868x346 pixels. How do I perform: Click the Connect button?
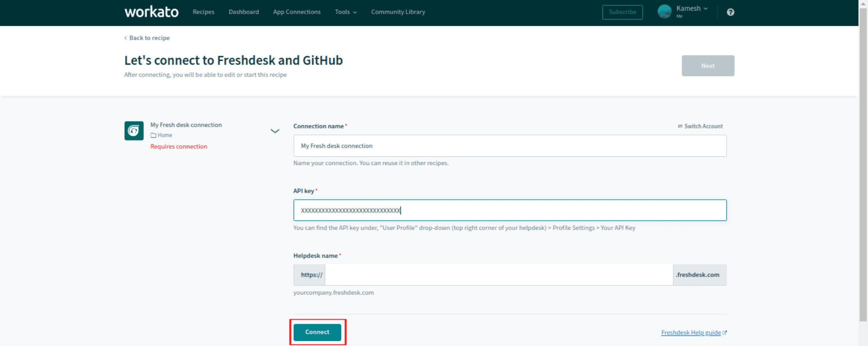[317, 332]
